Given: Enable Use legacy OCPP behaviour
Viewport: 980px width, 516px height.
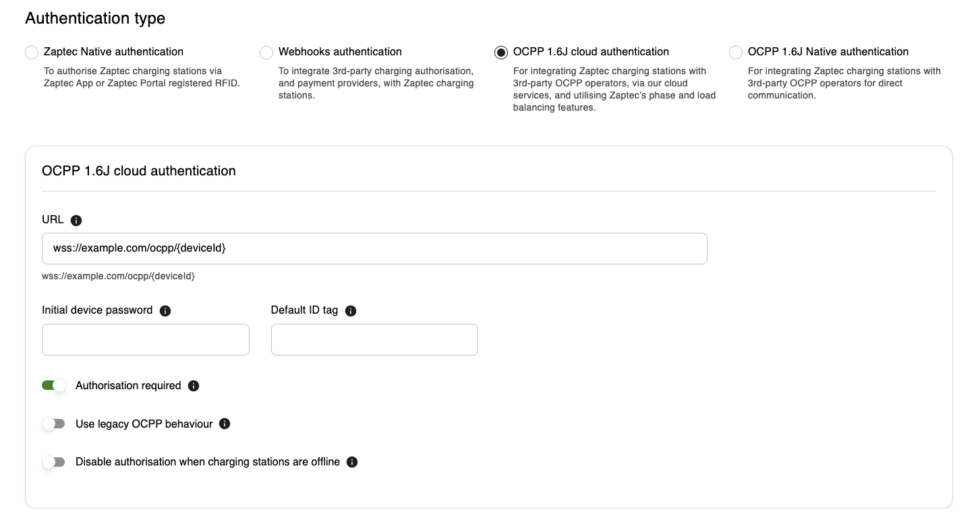Looking at the screenshot, I should coord(54,424).
